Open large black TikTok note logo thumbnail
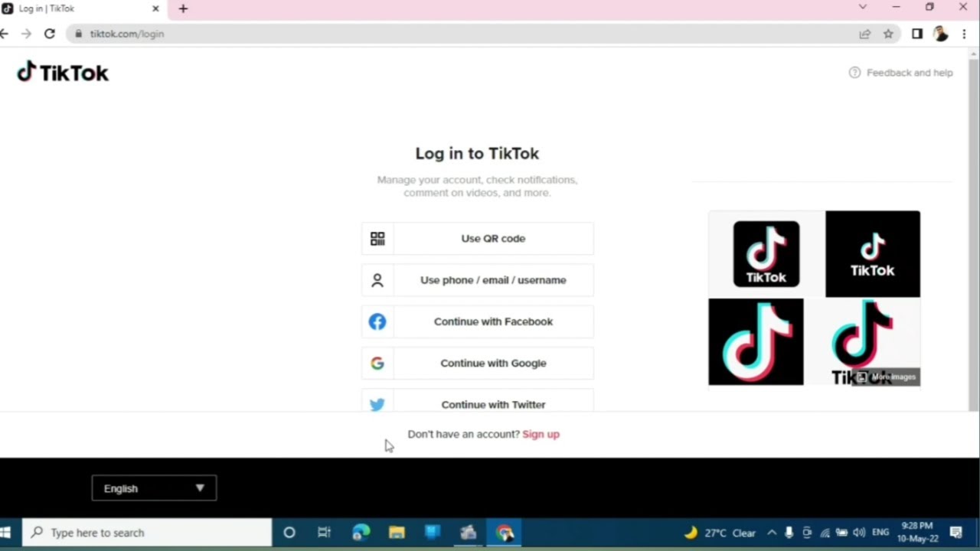The height and width of the screenshot is (551, 980). point(756,342)
